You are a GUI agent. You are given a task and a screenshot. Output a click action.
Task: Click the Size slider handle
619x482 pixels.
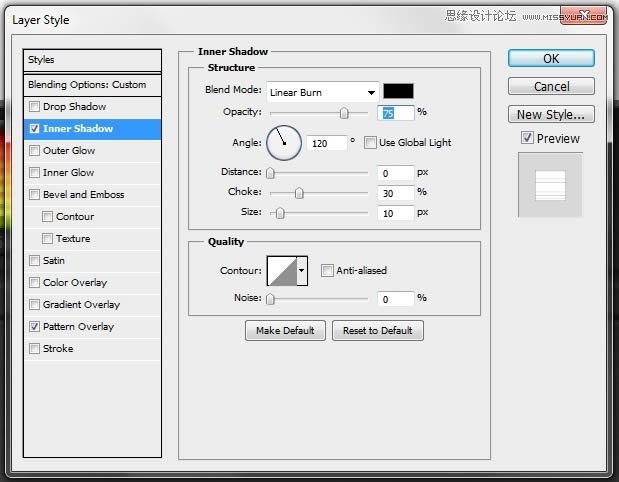pyautogui.click(x=280, y=213)
